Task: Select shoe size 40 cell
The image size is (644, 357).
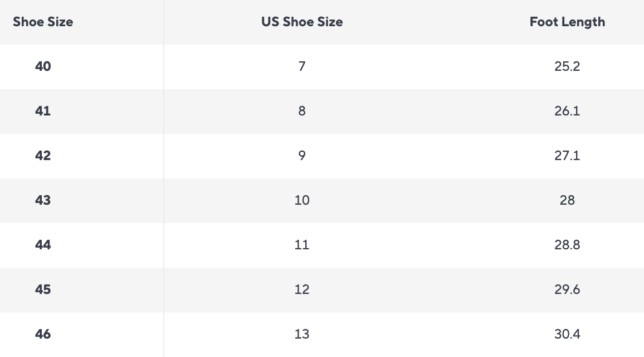Action: (43, 66)
